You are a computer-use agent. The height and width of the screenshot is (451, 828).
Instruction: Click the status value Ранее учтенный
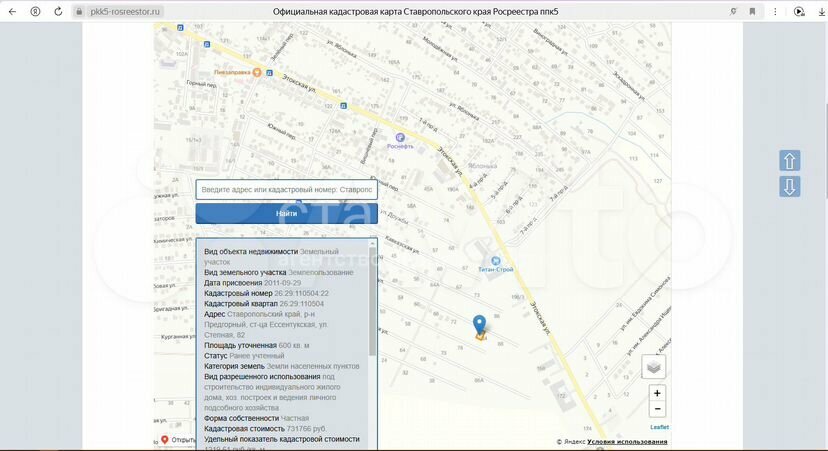(x=257, y=356)
